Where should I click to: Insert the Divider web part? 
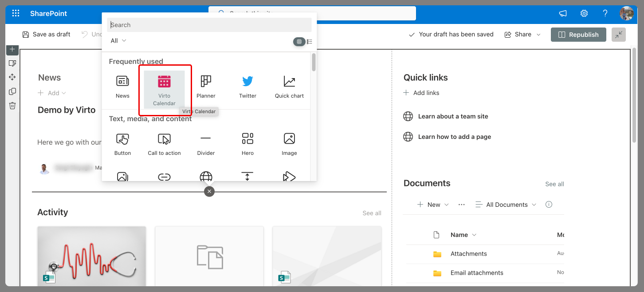click(x=206, y=144)
